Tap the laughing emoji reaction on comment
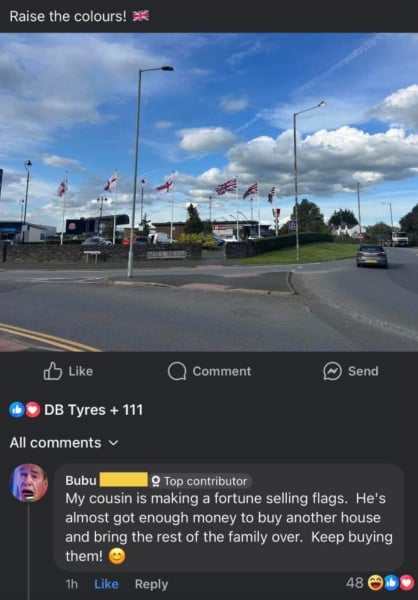 pos(376,583)
